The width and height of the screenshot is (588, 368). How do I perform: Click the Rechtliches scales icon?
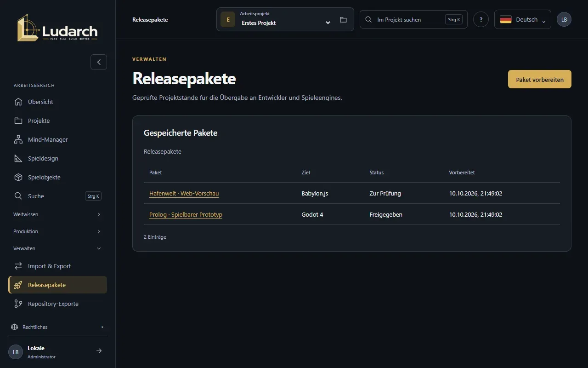(14, 327)
